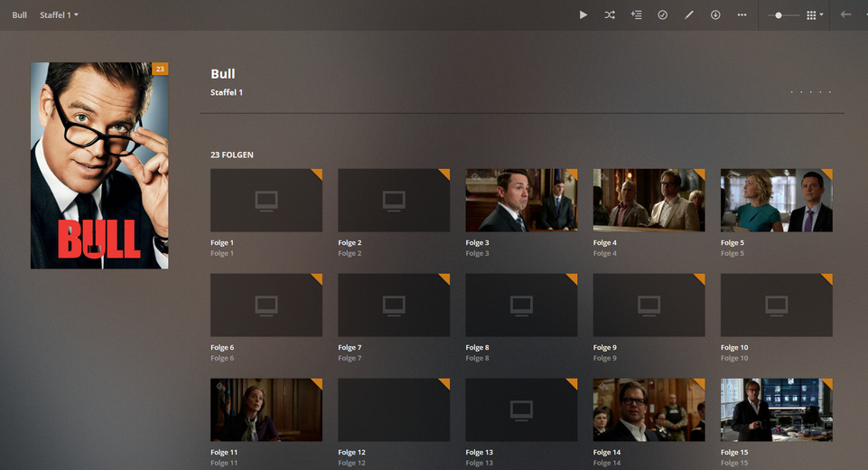Open the grid view mode dropdown
The image size is (868, 470).
pos(815,15)
